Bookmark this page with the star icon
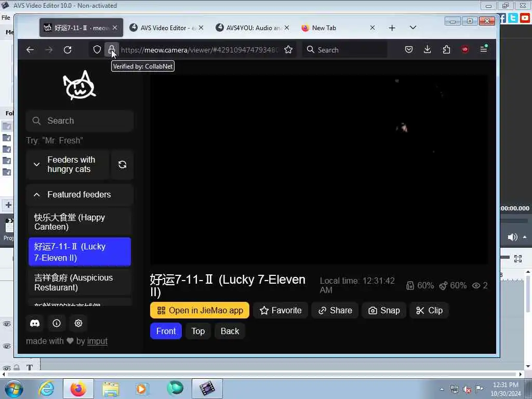Viewport: 532px width, 399px height. coord(288,50)
